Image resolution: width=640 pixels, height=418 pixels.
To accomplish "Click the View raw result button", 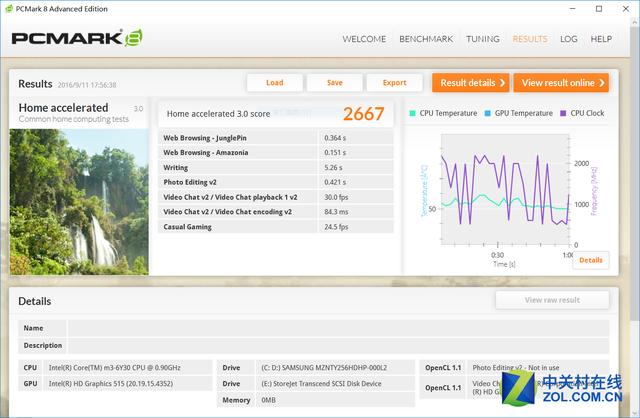I will click(x=551, y=300).
